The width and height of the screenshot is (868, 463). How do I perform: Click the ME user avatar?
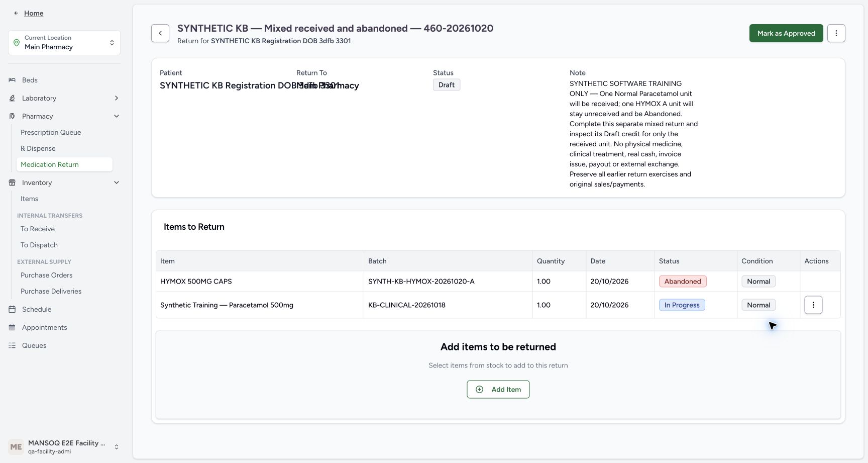click(x=16, y=447)
